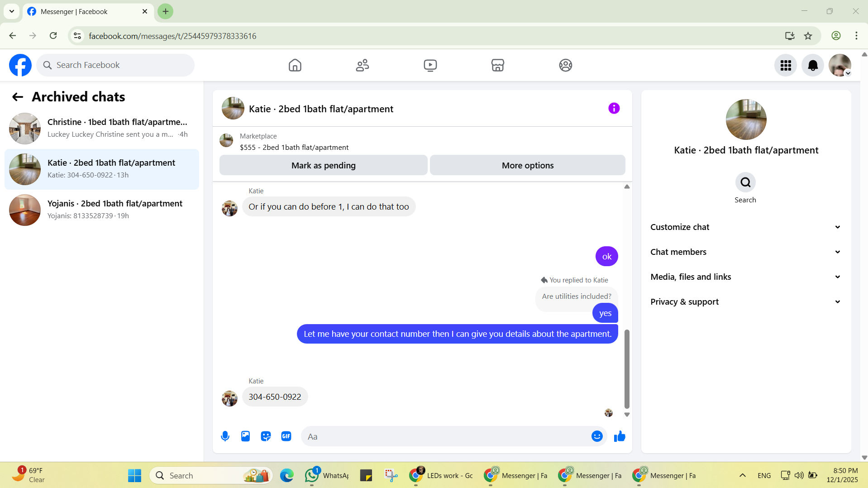Install app icon in address bar
The width and height of the screenshot is (868, 488).
point(790,36)
